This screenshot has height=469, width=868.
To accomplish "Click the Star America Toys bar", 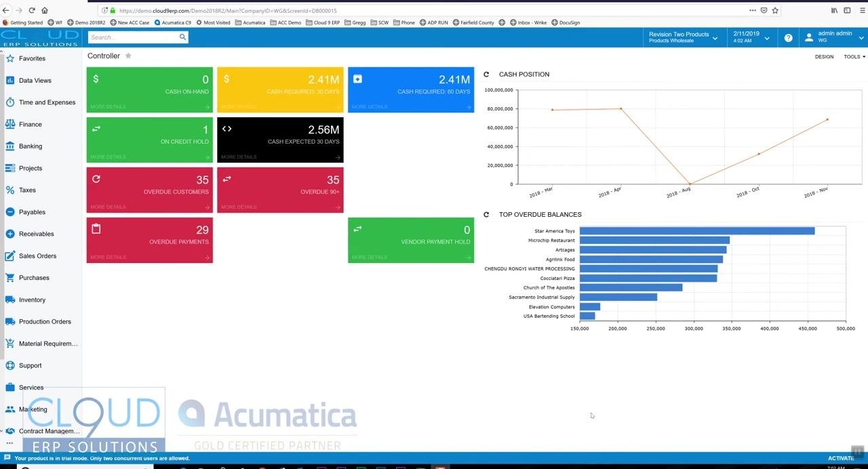I will [696, 231].
